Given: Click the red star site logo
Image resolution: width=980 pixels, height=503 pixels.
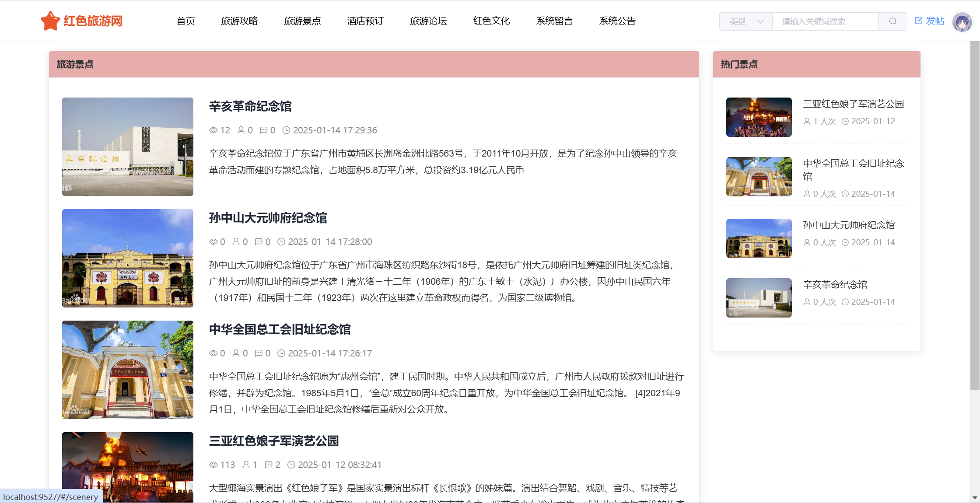Looking at the screenshot, I should point(50,21).
